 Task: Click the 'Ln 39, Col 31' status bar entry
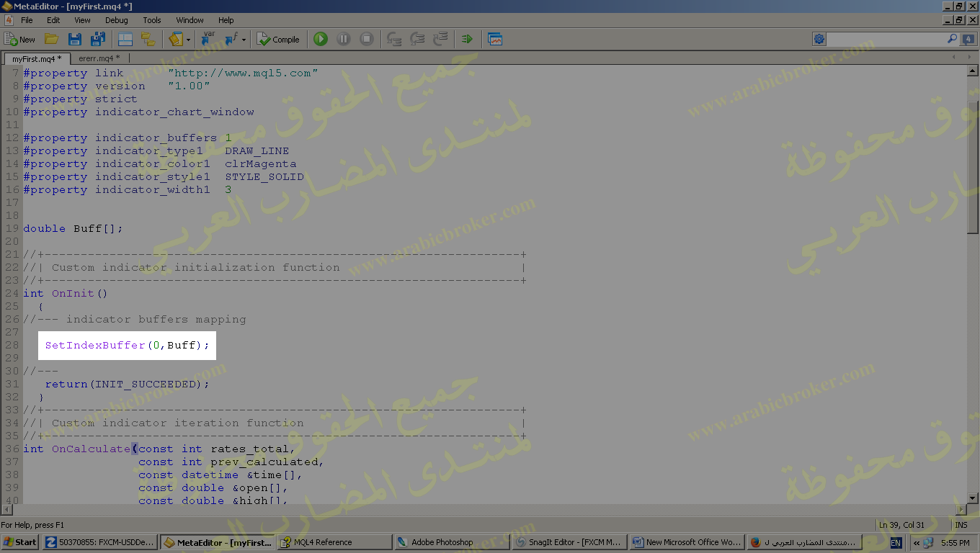click(x=901, y=525)
